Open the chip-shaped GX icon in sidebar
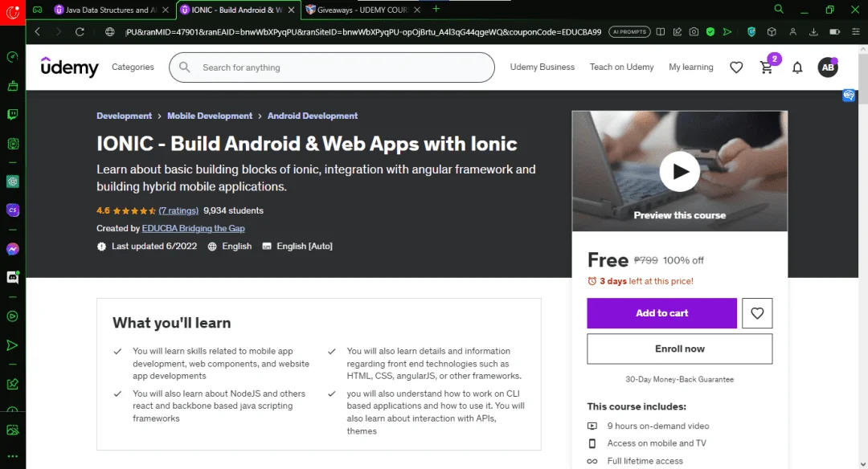The image size is (868, 469). point(12,144)
